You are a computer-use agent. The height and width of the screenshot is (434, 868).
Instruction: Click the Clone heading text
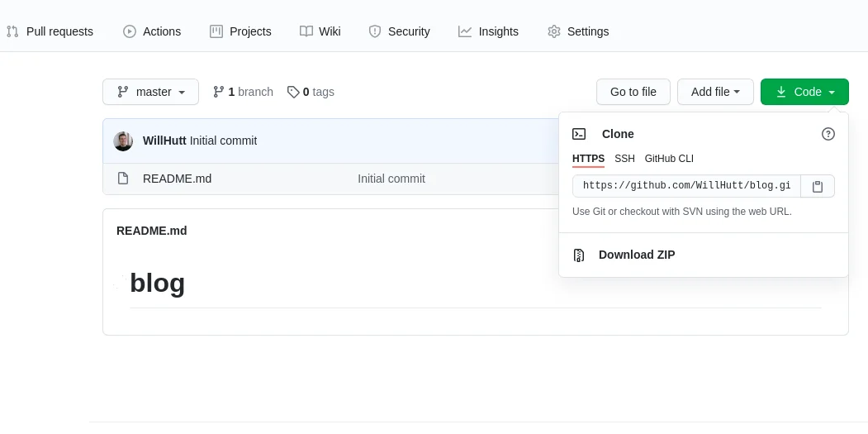pyautogui.click(x=618, y=134)
